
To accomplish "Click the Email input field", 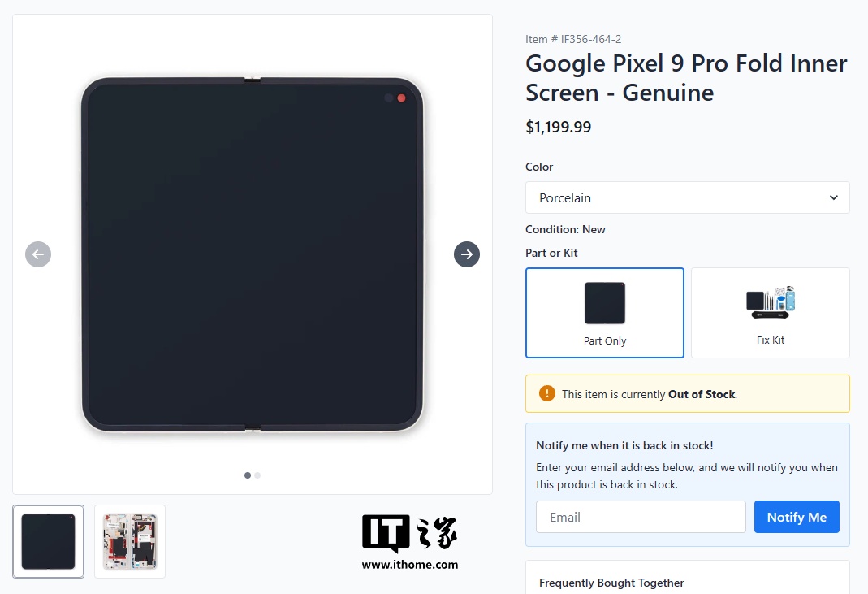I will click(x=641, y=517).
